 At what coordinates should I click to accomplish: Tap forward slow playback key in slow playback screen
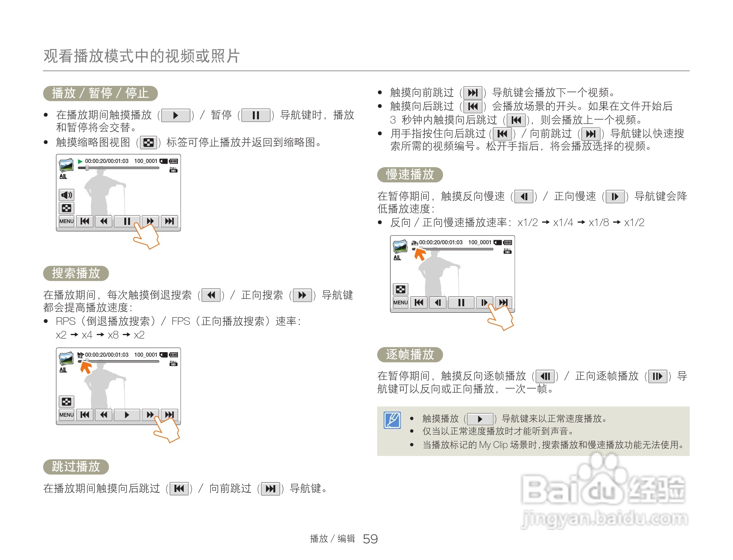(x=484, y=302)
